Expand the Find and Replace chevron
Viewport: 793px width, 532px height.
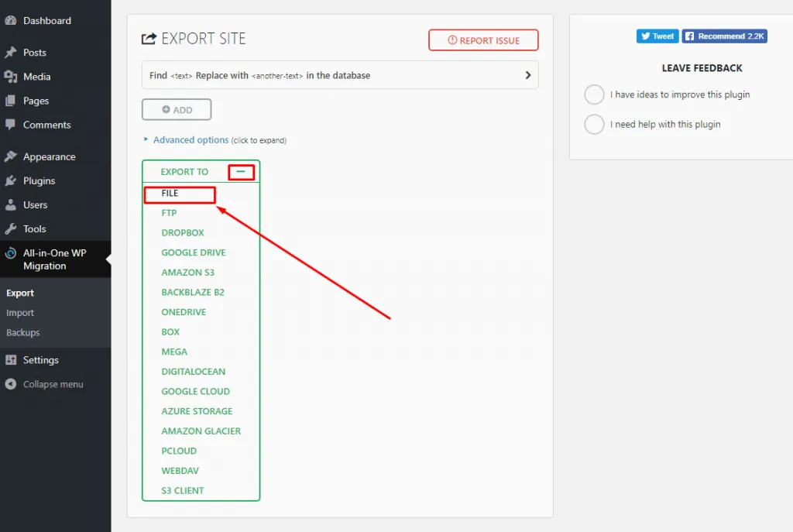tap(528, 75)
